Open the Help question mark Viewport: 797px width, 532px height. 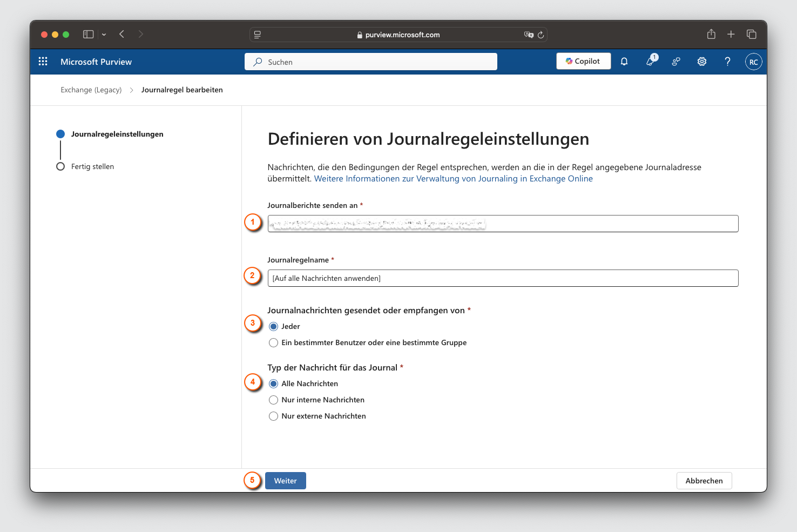tap(727, 62)
